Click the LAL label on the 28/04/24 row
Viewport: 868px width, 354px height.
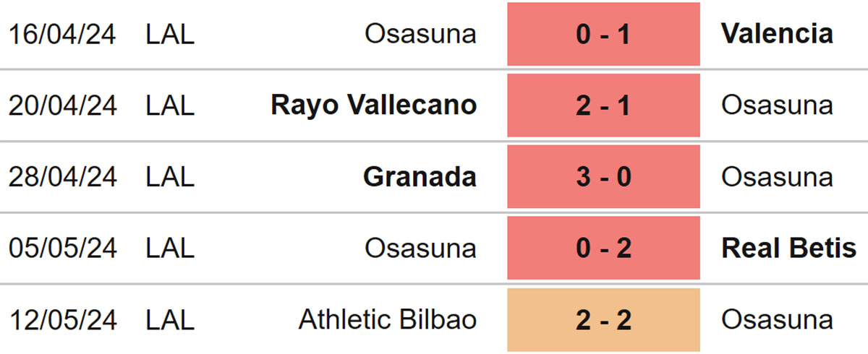point(170,177)
